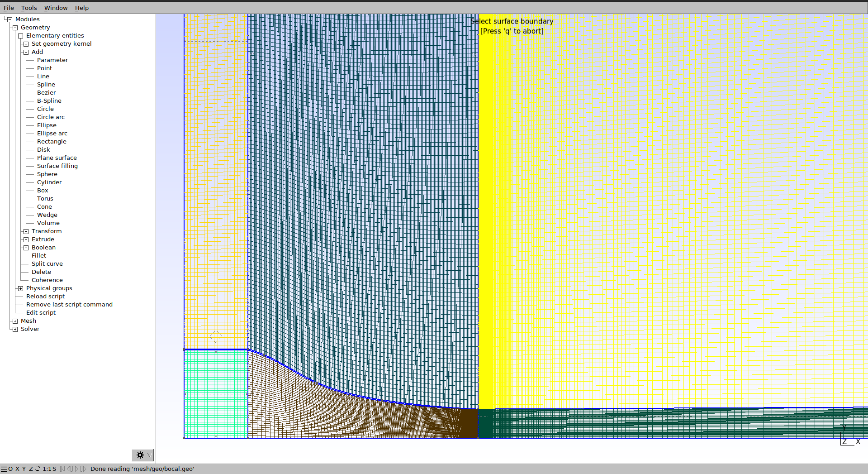Set view to X axis
The height and width of the screenshot is (474, 868).
pyautogui.click(x=17, y=469)
